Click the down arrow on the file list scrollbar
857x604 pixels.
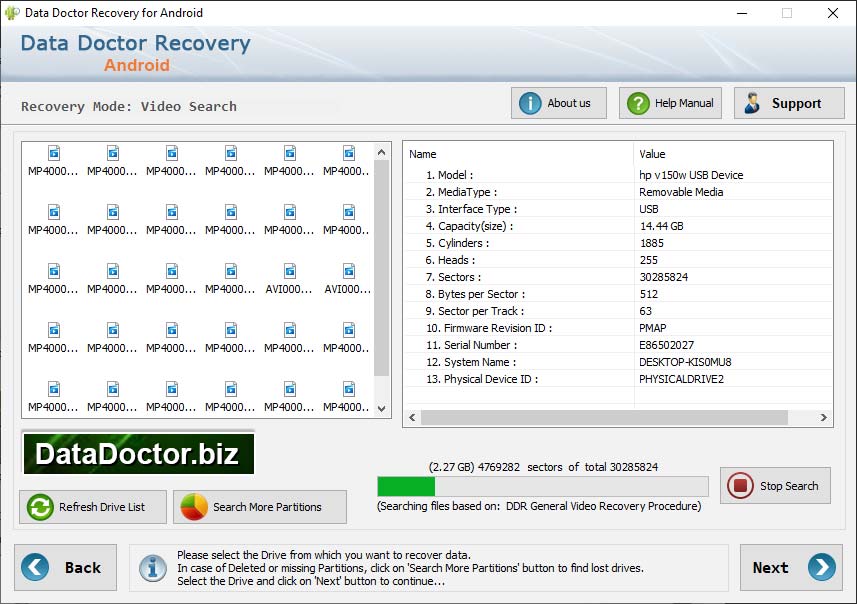381,407
